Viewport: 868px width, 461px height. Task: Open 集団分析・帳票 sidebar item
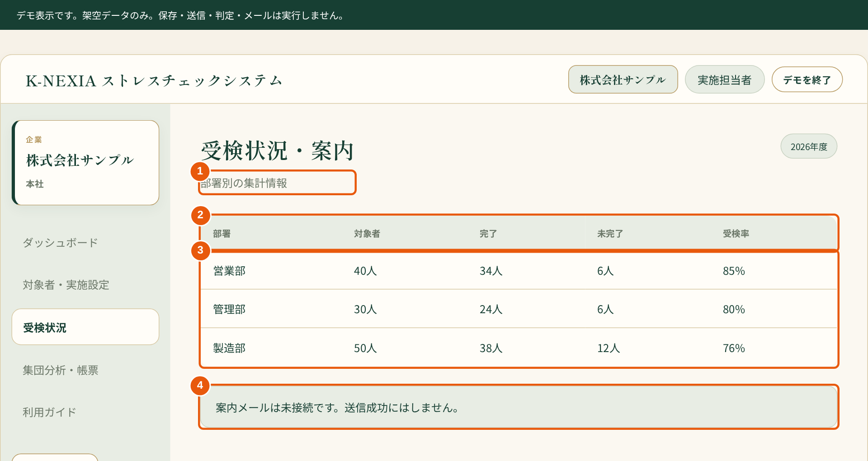(x=85, y=370)
